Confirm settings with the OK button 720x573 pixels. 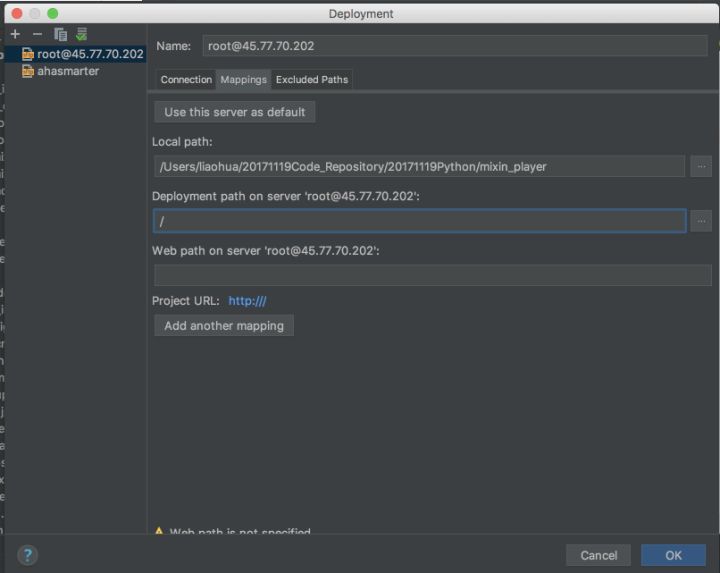point(673,555)
